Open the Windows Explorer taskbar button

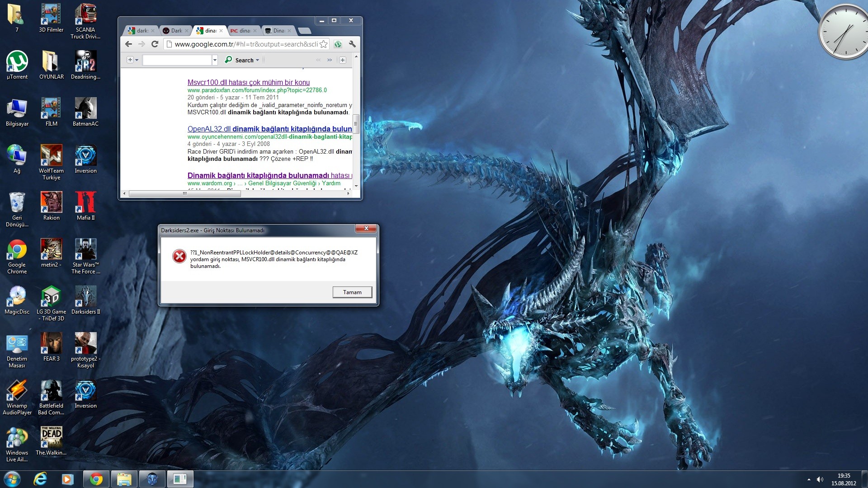124,479
